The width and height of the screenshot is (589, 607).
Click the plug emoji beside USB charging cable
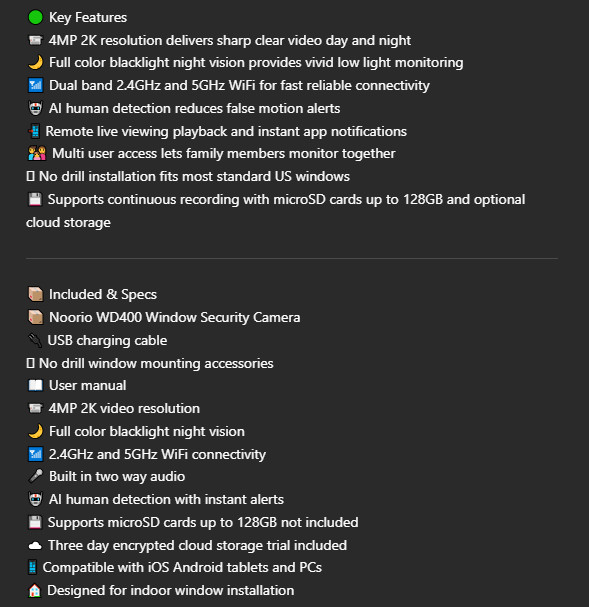click(35, 341)
